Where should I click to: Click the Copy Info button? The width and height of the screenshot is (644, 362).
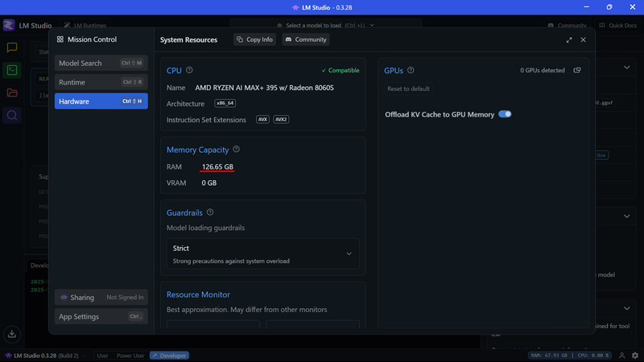(254, 39)
